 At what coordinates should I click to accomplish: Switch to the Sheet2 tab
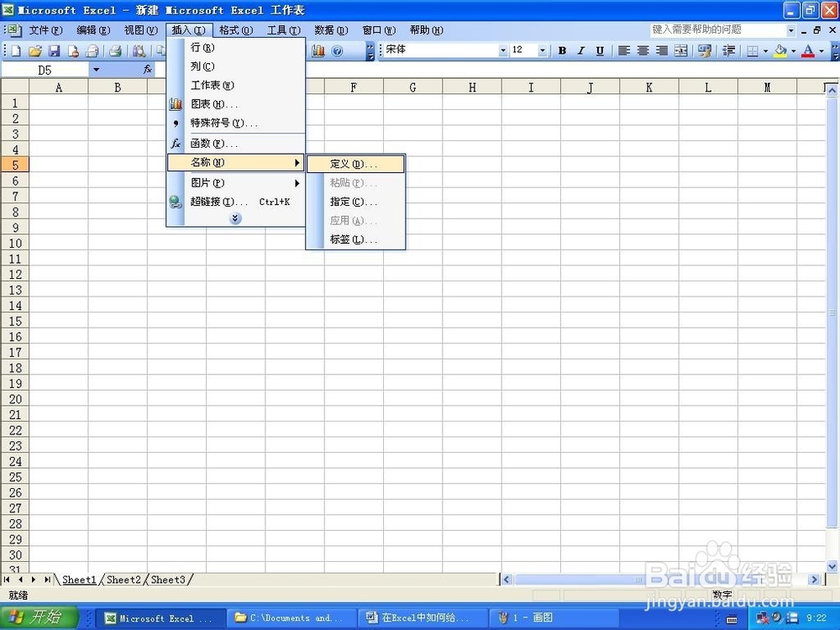tap(123, 580)
